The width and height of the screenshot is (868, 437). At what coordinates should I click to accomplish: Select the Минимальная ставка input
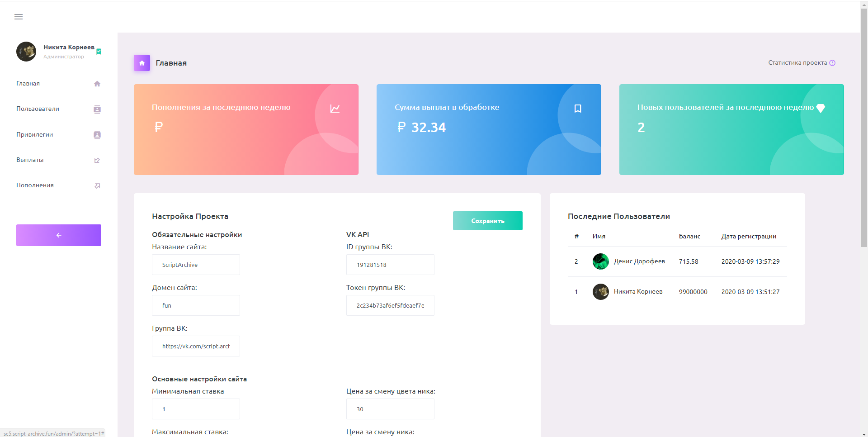[x=196, y=409]
